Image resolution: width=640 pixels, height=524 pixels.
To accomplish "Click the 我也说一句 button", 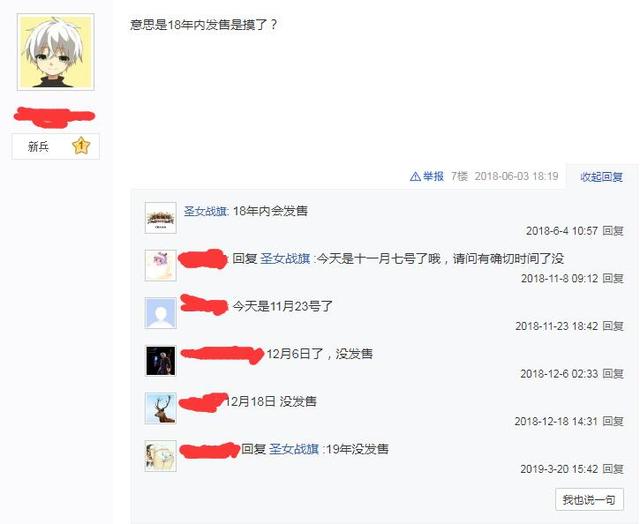I will click(589, 500).
